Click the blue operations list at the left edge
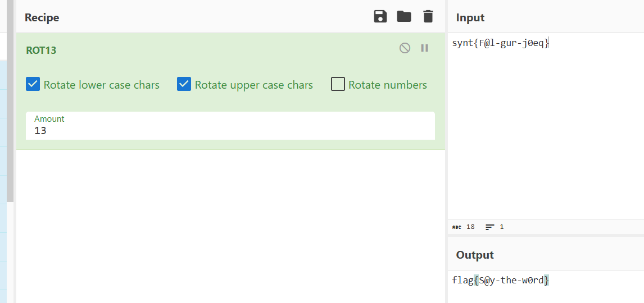This screenshot has height=303, width=644. tap(3, 168)
